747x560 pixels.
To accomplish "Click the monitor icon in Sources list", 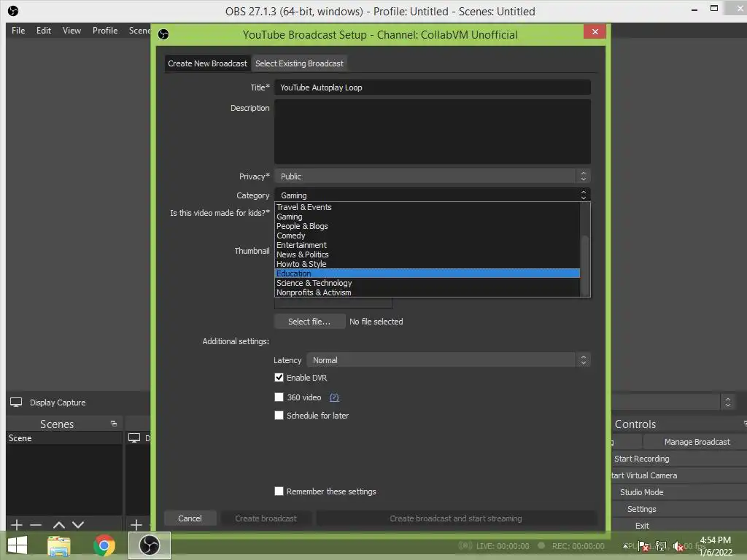I will point(134,437).
